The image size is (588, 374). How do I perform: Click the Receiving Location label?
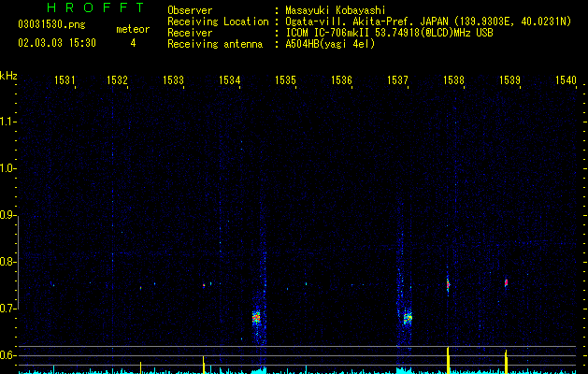[218, 22]
